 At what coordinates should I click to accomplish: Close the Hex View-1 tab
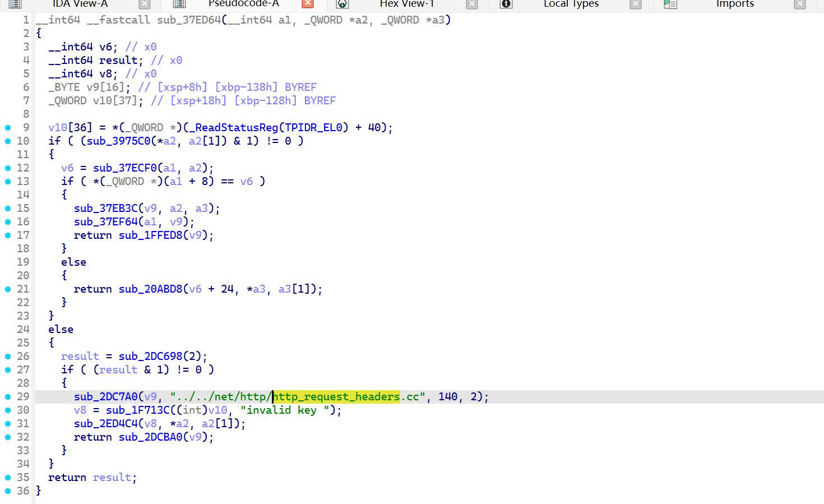472,4
